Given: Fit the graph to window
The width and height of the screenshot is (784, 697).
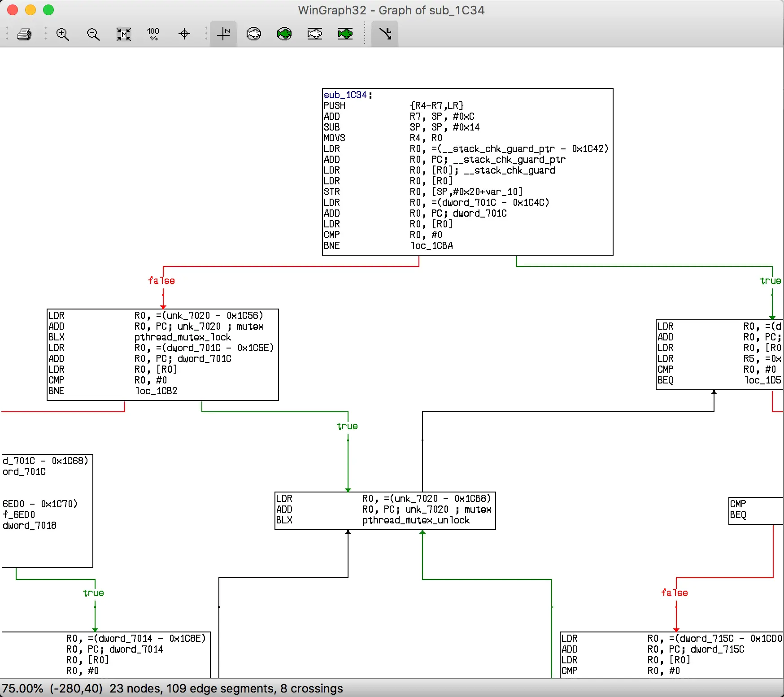Looking at the screenshot, I should [124, 34].
